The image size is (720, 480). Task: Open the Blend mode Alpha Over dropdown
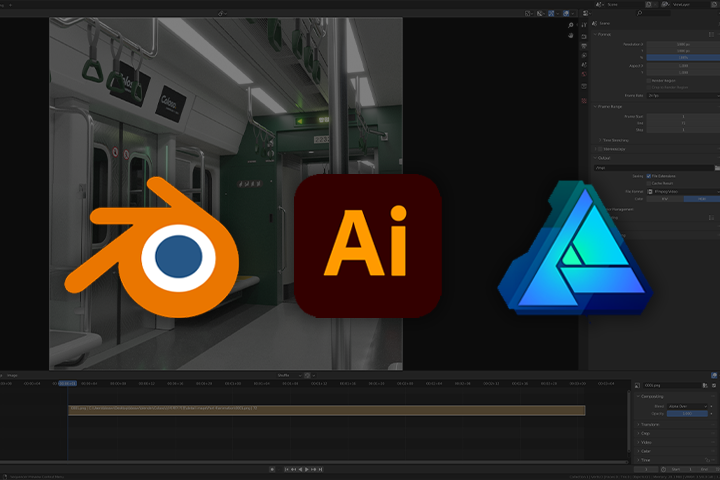click(x=687, y=407)
